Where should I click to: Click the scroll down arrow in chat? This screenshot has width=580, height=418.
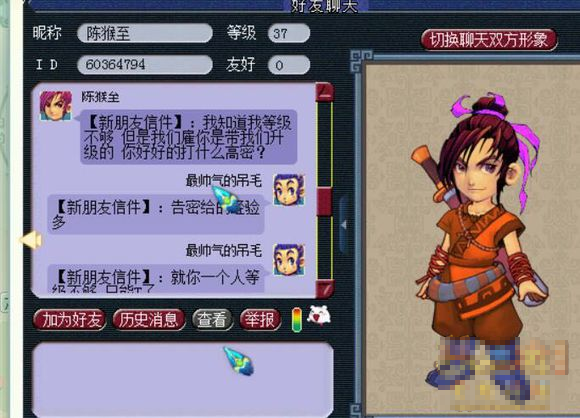(325, 289)
